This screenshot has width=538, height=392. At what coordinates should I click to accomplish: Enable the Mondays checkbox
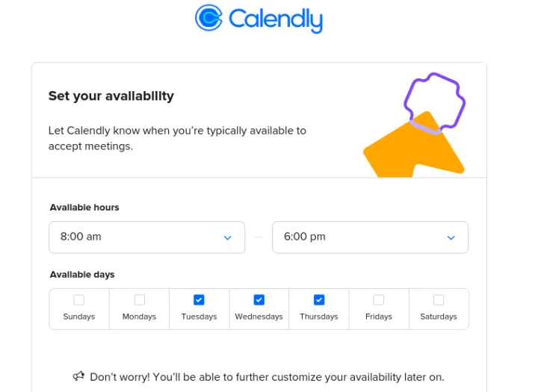point(139,300)
